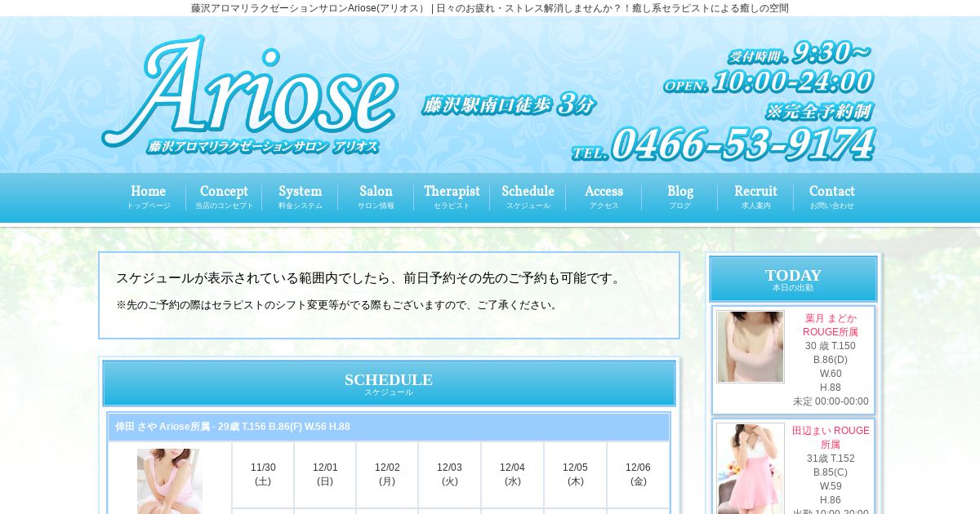Click the ※完全予約制 text
980x514 pixels.
click(818, 112)
